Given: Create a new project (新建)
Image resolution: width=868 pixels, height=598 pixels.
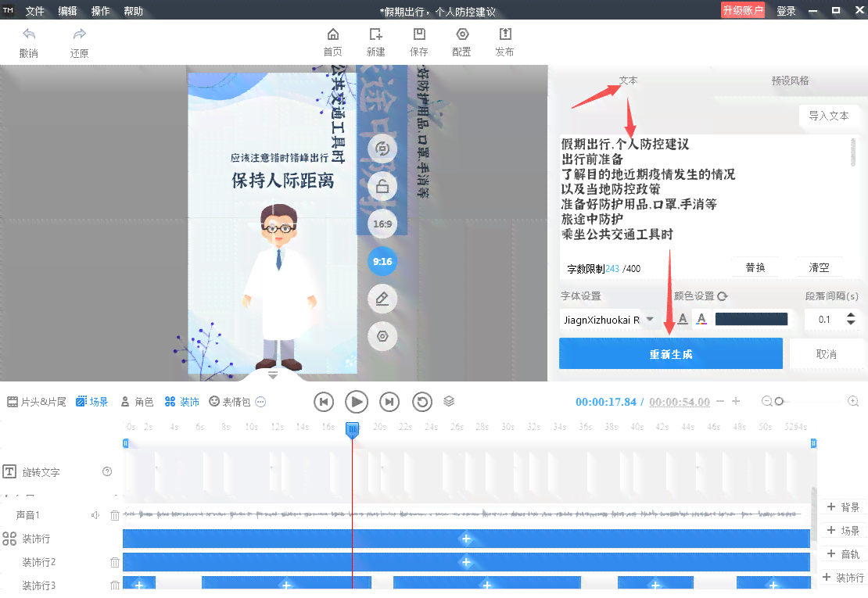Looking at the screenshot, I should point(375,42).
